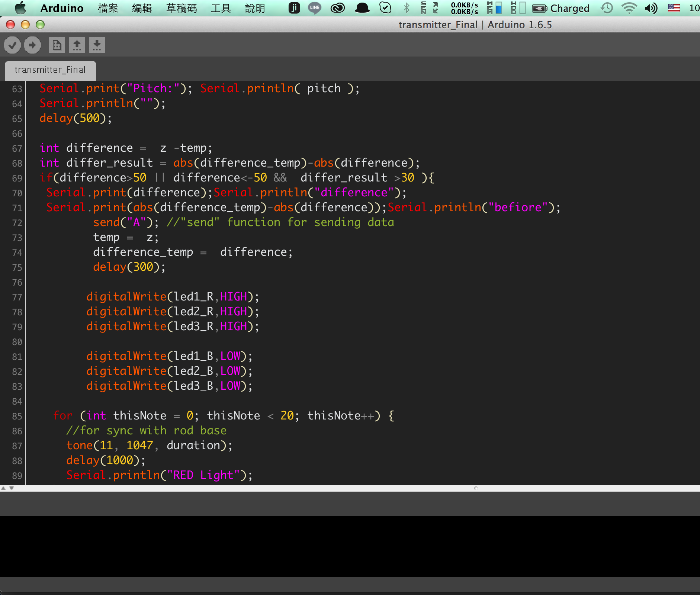Click 'delay(1000);' on line 88
Image resolution: width=700 pixels, height=595 pixels.
(x=106, y=460)
